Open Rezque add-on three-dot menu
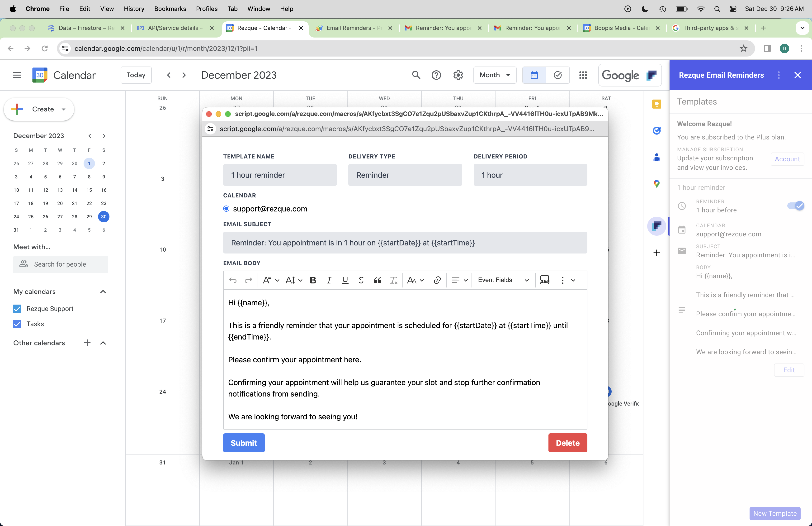 [x=779, y=75]
